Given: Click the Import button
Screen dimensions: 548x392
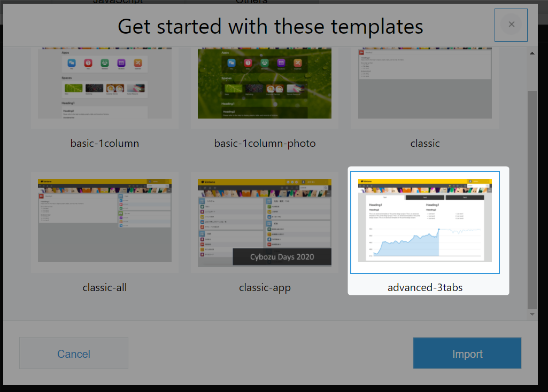Looking at the screenshot, I should (467, 353).
